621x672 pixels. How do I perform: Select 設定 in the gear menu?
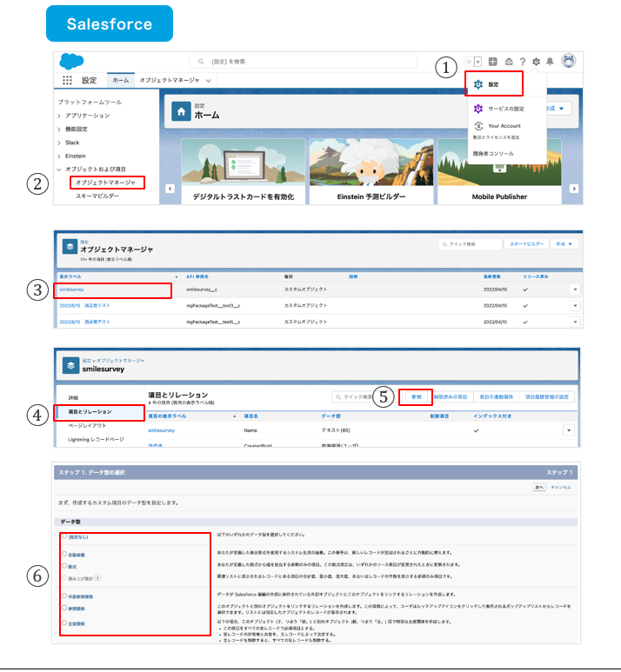coord(494,84)
